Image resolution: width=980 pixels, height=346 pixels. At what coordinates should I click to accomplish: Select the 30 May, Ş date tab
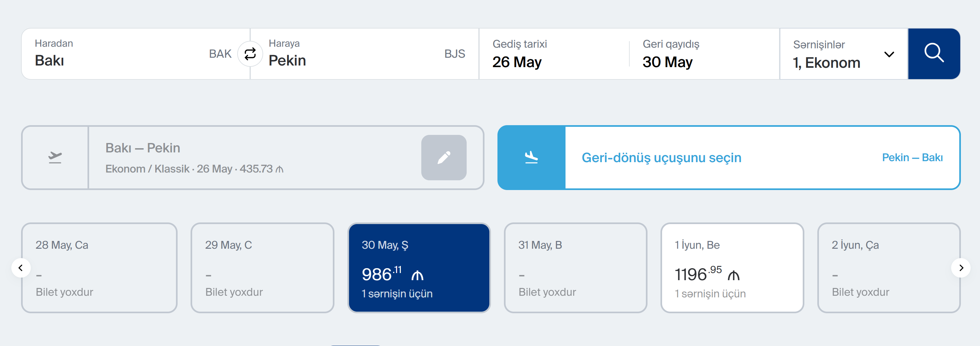click(x=419, y=268)
